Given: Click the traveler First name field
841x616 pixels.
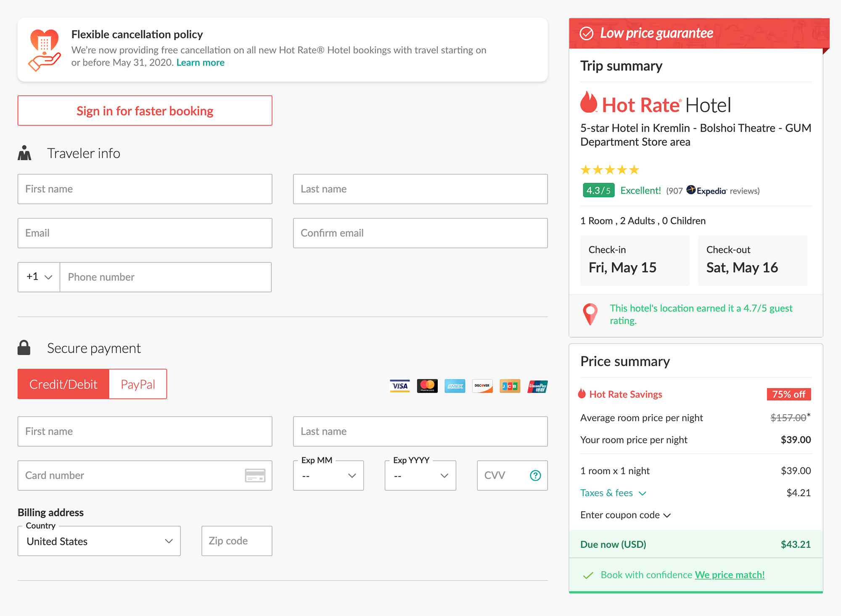Looking at the screenshot, I should (x=145, y=189).
